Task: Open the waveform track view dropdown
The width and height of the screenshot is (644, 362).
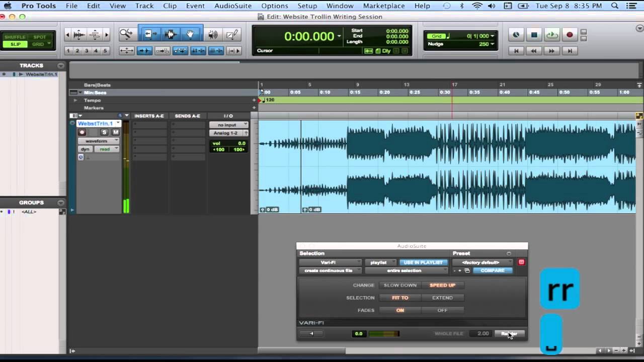Action: (99, 141)
